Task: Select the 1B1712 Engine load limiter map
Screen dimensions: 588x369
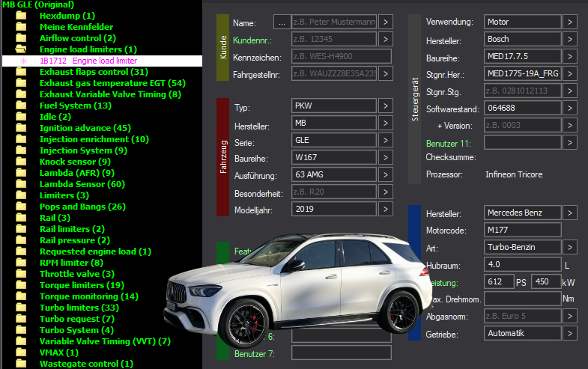Action: pyautogui.click(x=102, y=61)
